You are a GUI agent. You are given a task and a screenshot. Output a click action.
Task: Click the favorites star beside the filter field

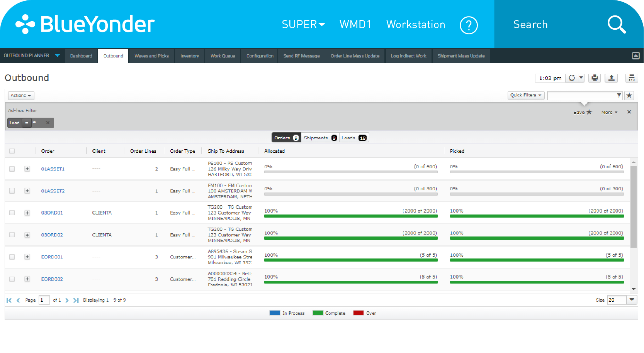tap(629, 95)
